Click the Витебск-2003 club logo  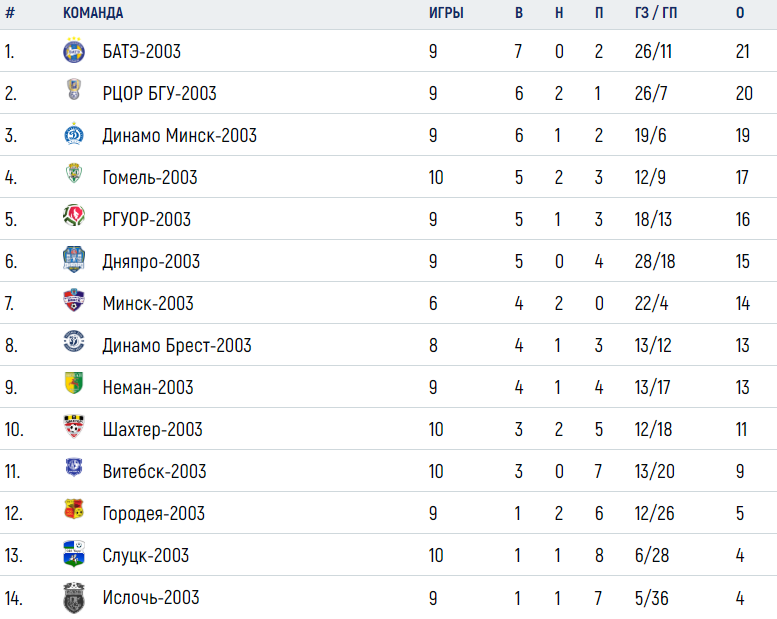coord(74,467)
